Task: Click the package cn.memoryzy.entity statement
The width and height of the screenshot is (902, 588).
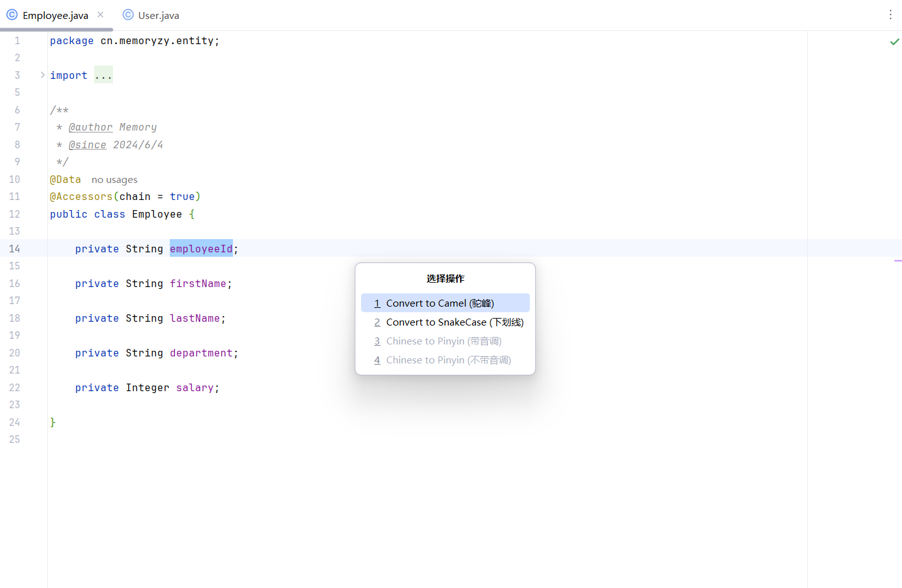Action: pos(135,40)
